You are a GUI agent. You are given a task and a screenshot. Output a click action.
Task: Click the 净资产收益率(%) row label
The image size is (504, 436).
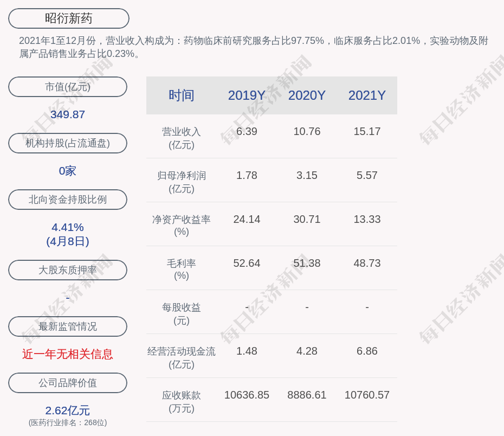pos(182,226)
